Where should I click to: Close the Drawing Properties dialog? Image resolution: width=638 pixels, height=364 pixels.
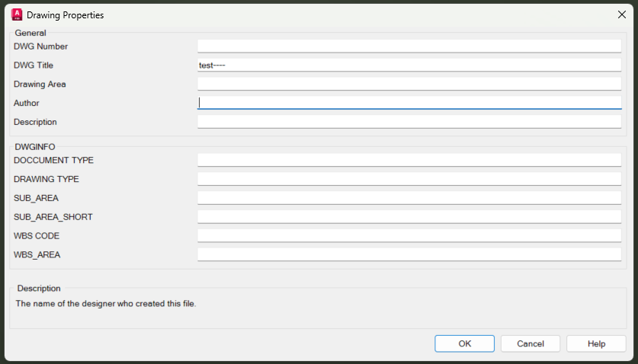click(622, 15)
